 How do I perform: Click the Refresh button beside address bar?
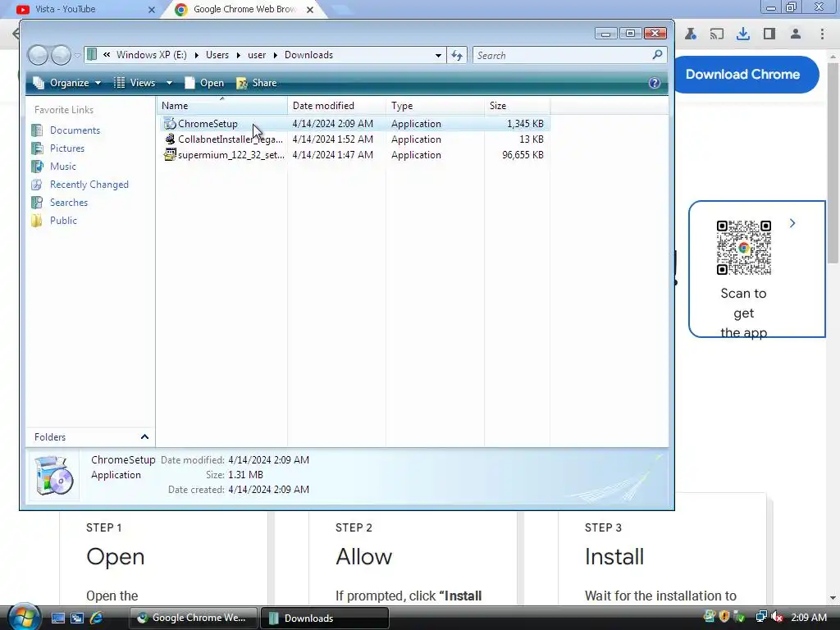click(457, 55)
